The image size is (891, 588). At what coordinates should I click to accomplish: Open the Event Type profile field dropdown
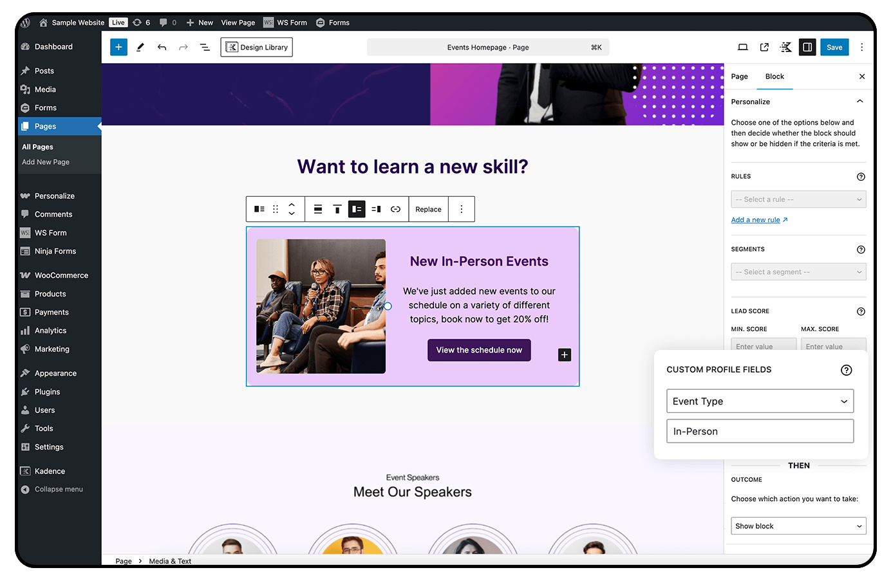click(760, 401)
